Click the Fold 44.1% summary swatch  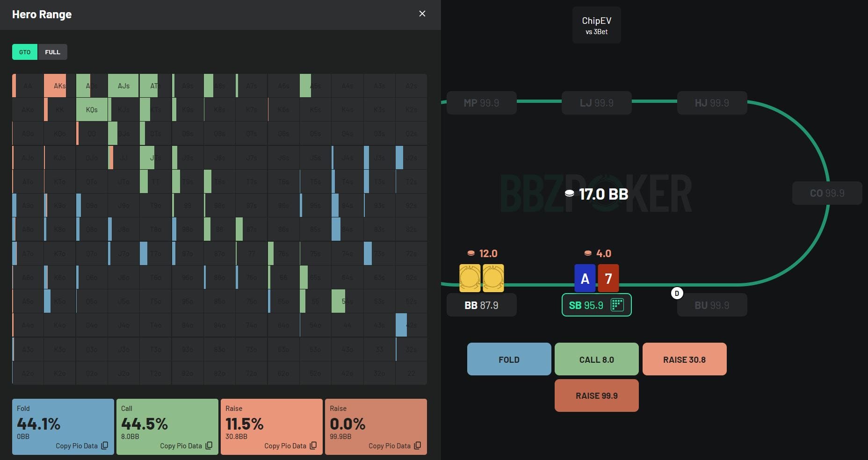[63, 425]
